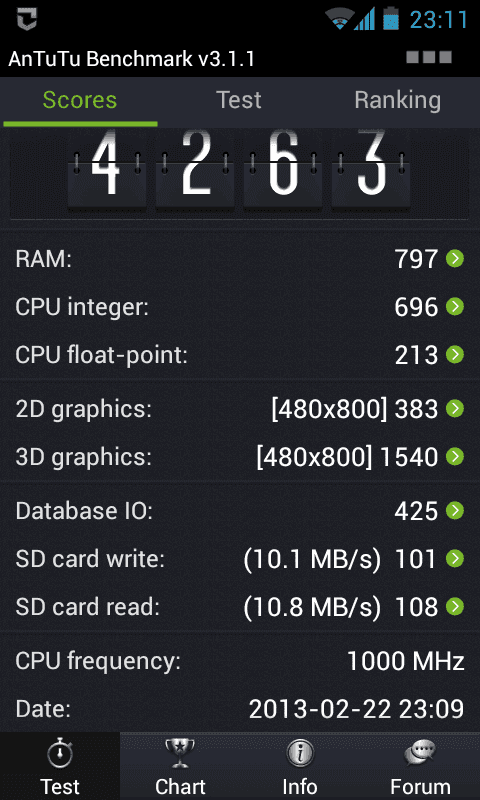Switch to the Ranking tab
This screenshot has height=800, width=480.
click(x=398, y=101)
